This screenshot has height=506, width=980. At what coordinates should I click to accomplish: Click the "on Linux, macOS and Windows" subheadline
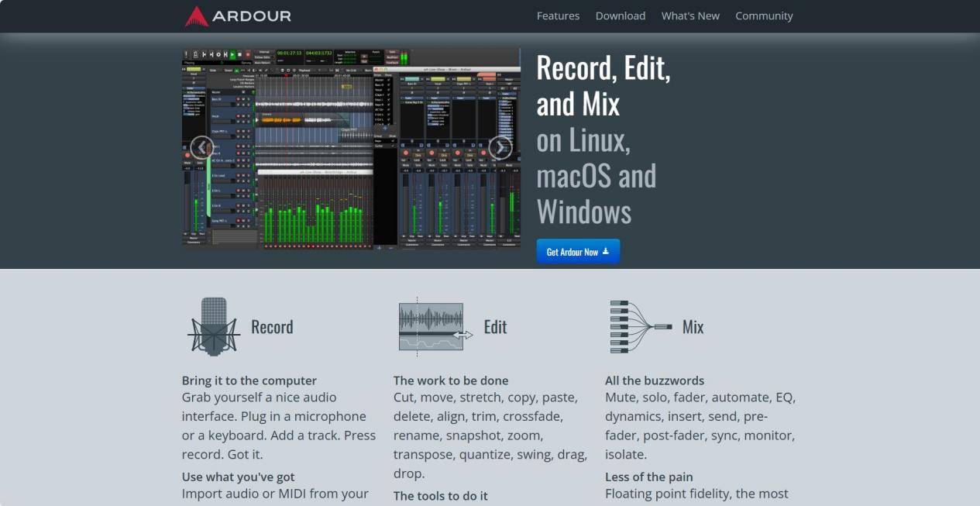tap(597, 176)
